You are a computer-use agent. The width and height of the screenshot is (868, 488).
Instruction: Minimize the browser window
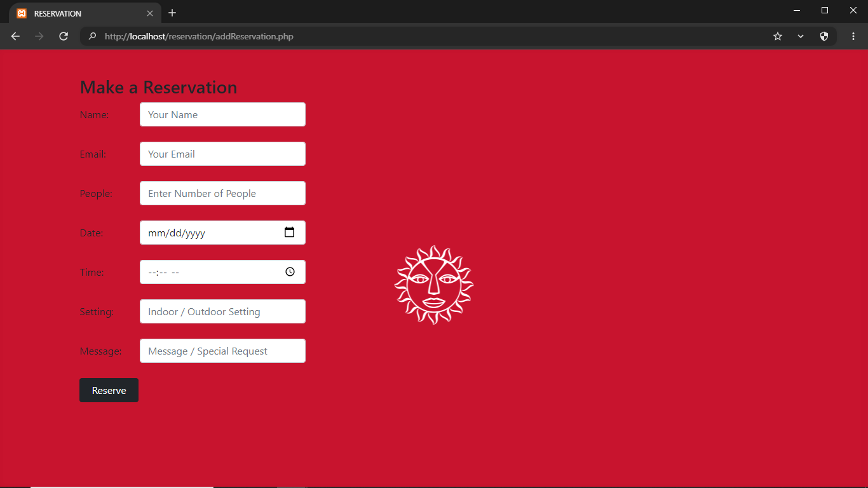point(796,10)
